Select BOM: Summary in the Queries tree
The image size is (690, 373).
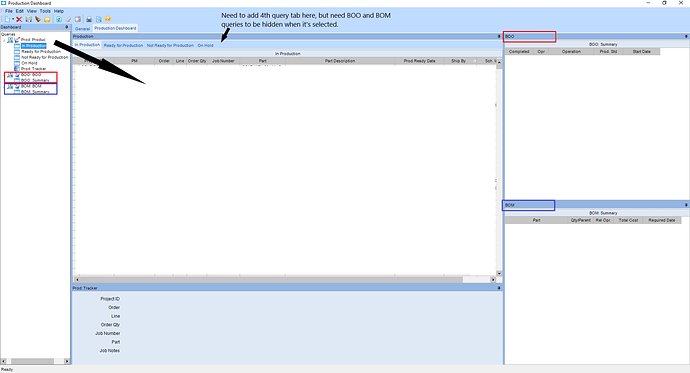(x=35, y=92)
